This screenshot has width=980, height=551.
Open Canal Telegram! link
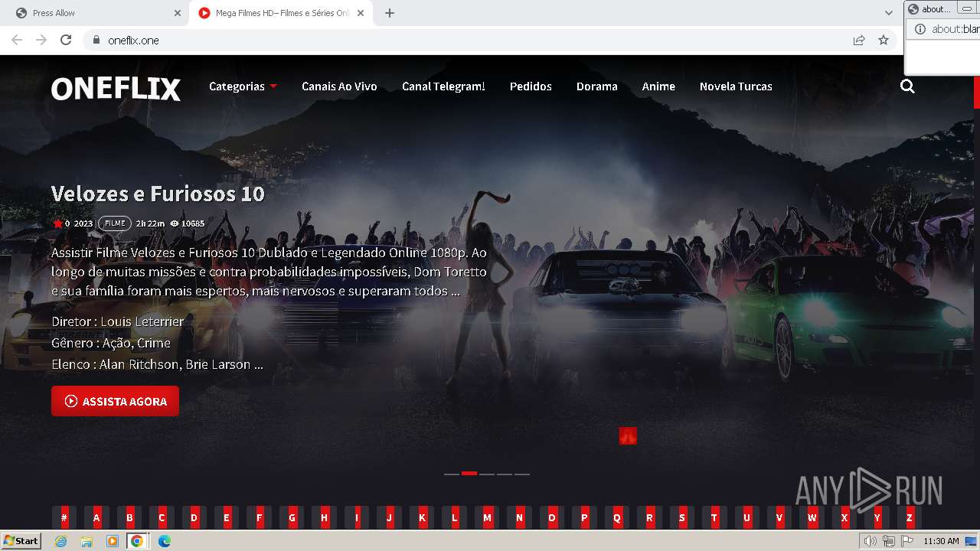click(443, 86)
